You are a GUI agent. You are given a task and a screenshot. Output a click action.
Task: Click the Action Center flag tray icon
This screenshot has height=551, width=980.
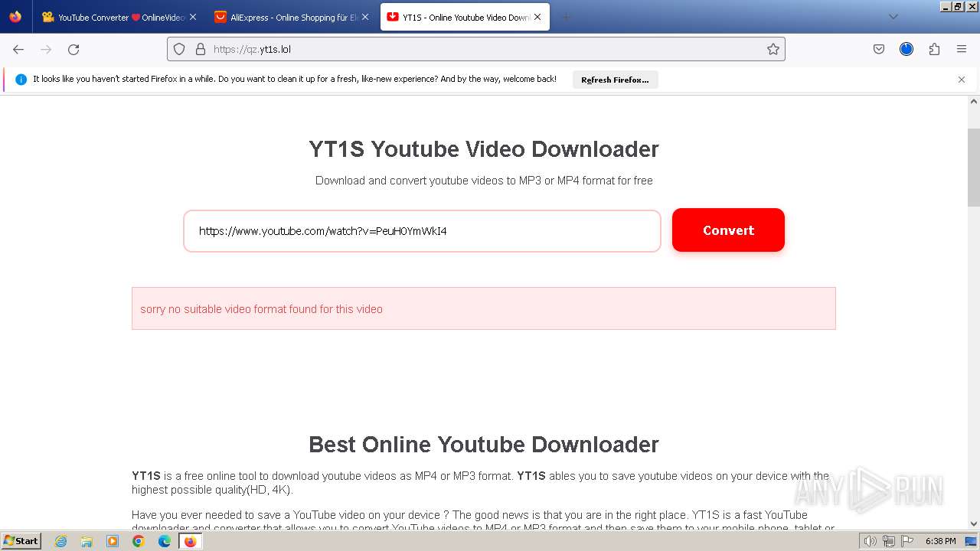[x=906, y=541]
